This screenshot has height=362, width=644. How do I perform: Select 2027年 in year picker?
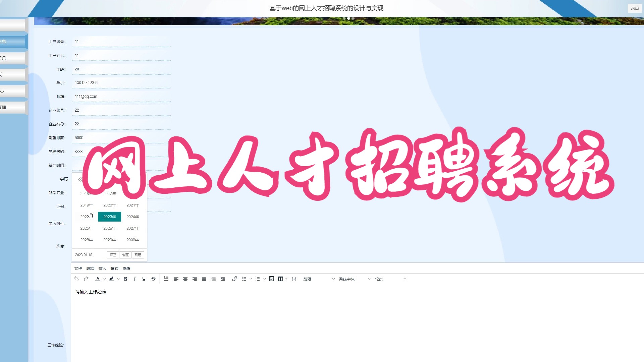132,228
